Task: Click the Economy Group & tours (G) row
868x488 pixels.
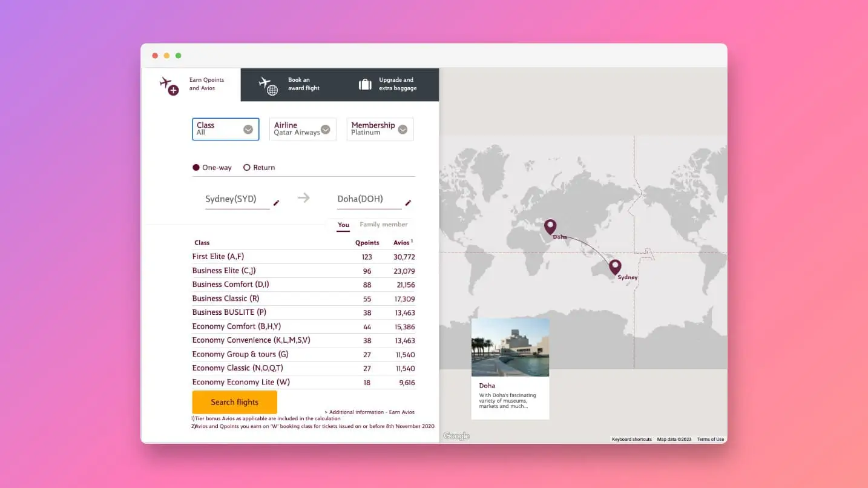Action: click(304, 354)
